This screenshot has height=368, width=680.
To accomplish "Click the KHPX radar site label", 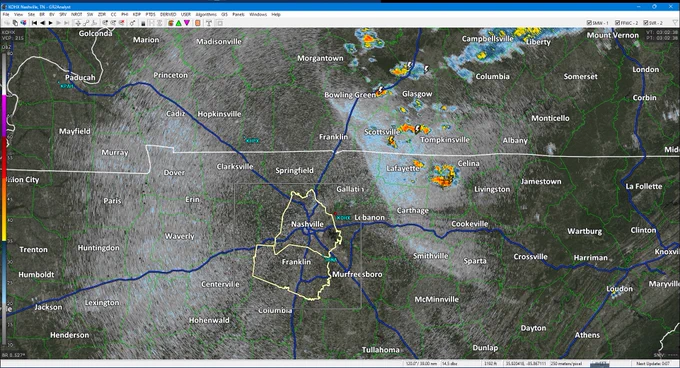I will (252, 141).
